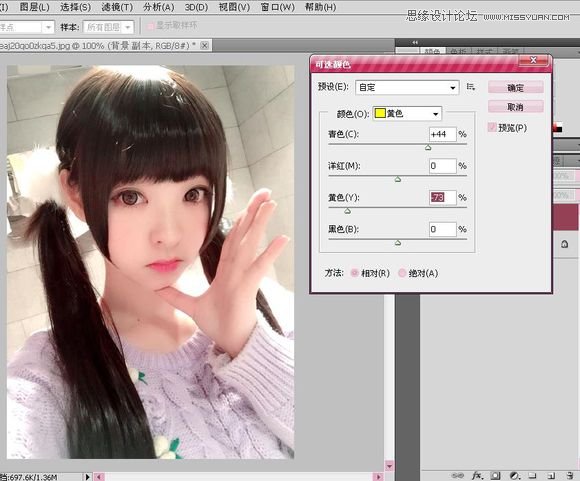Create a new group folder icon
The image size is (580, 481).
coord(532,475)
